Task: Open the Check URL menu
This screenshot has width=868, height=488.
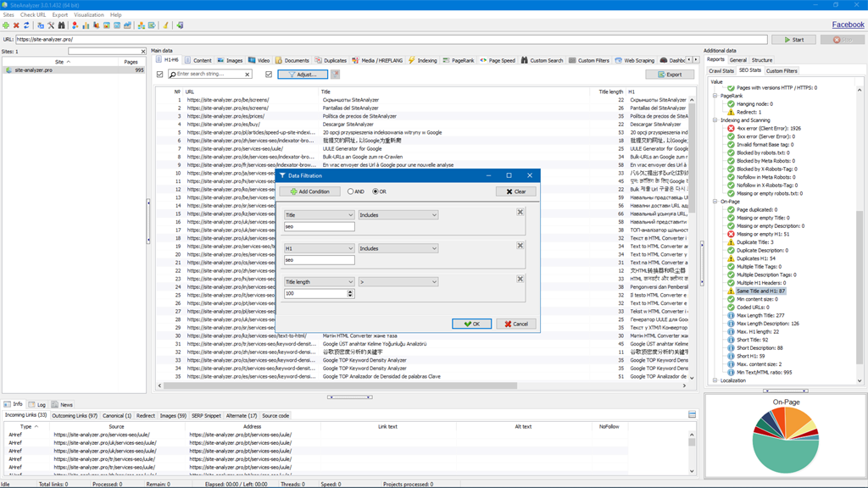Action: point(33,15)
